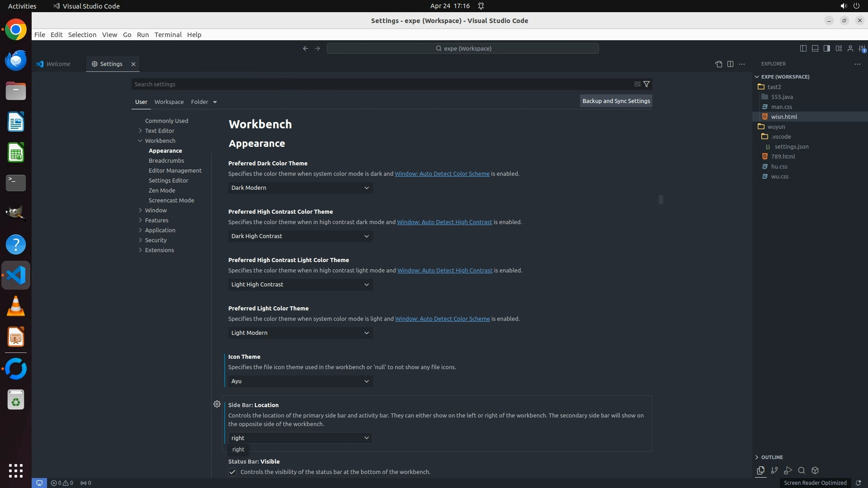Image resolution: width=868 pixels, height=488 pixels.
Task: Open the Source Control view icon
Action: pyautogui.click(x=774, y=470)
